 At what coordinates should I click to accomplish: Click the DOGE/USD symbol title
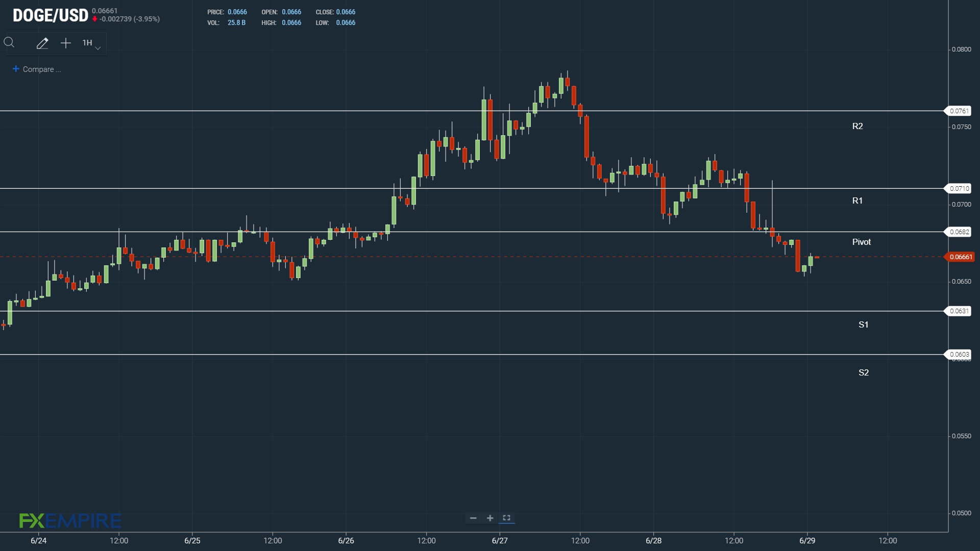click(51, 16)
